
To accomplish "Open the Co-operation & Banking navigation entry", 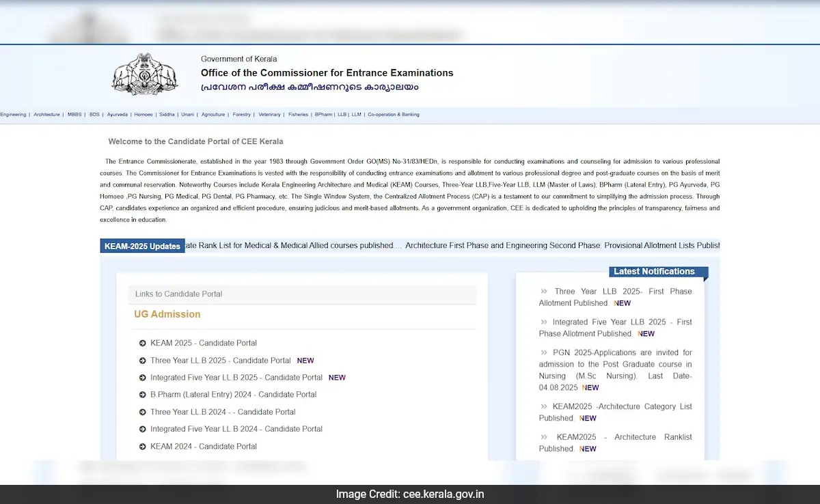I will [394, 114].
